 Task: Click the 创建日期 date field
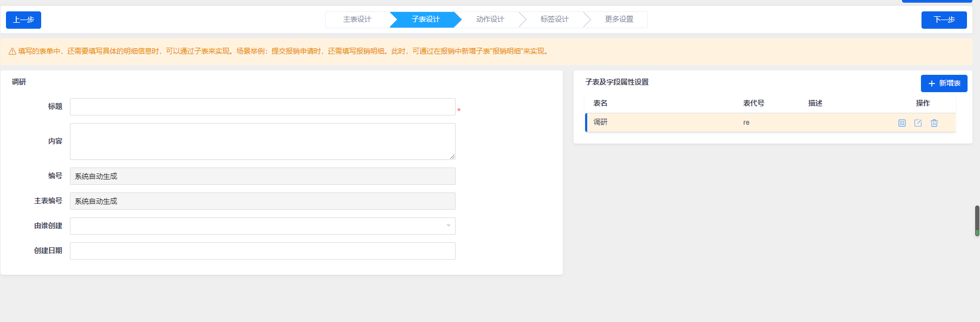[x=262, y=251]
